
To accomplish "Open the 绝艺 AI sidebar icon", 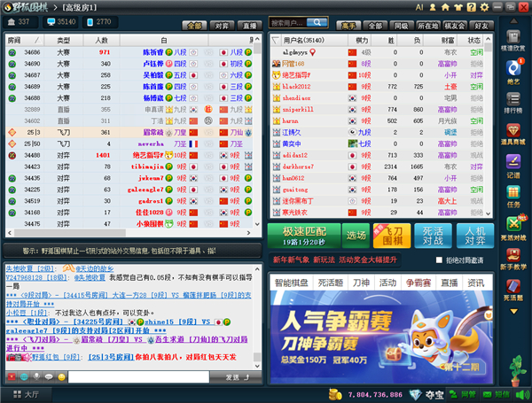I will tap(513, 73).
